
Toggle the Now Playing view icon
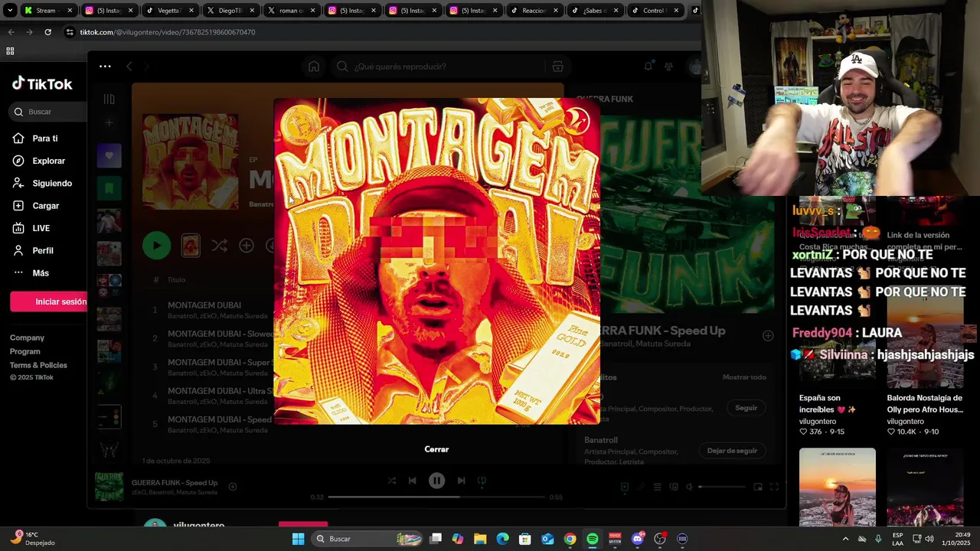[x=625, y=487]
